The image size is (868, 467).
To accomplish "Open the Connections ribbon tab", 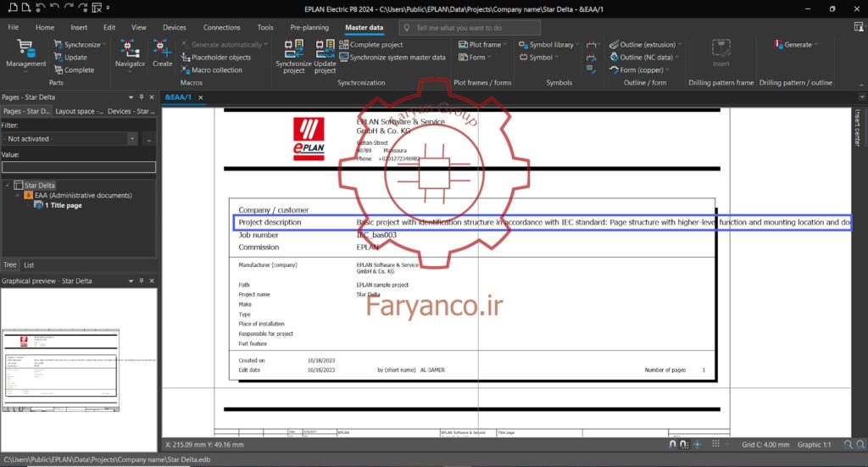I will (221, 27).
